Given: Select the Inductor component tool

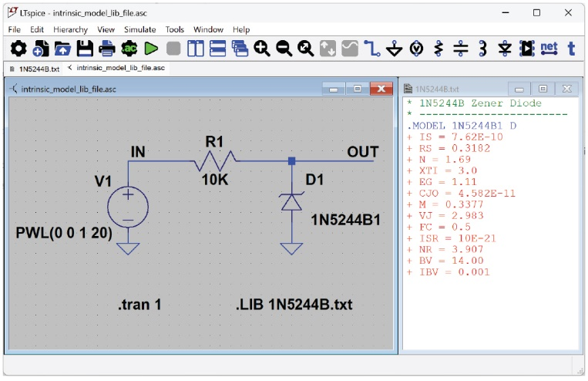Looking at the screenshot, I should (482, 49).
